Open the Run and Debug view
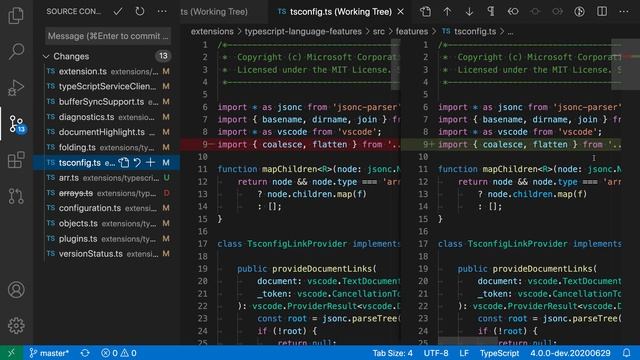The width and height of the screenshot is (640, 360). pos(16,87)
